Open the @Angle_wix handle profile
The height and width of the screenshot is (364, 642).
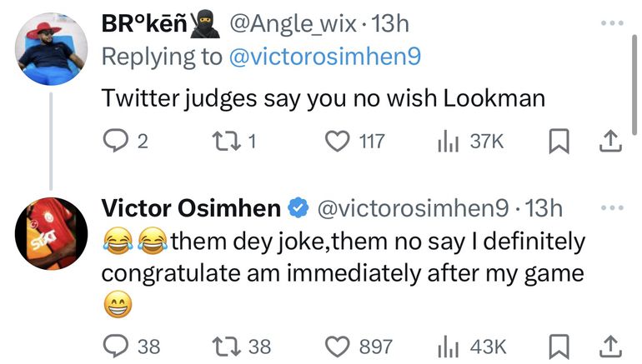[x=292, y=24]
